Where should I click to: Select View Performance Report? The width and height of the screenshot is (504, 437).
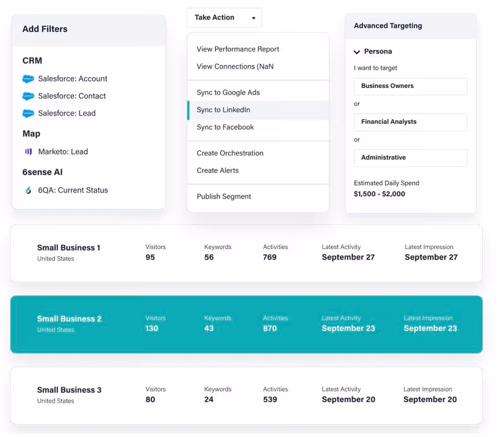point(238,49)
